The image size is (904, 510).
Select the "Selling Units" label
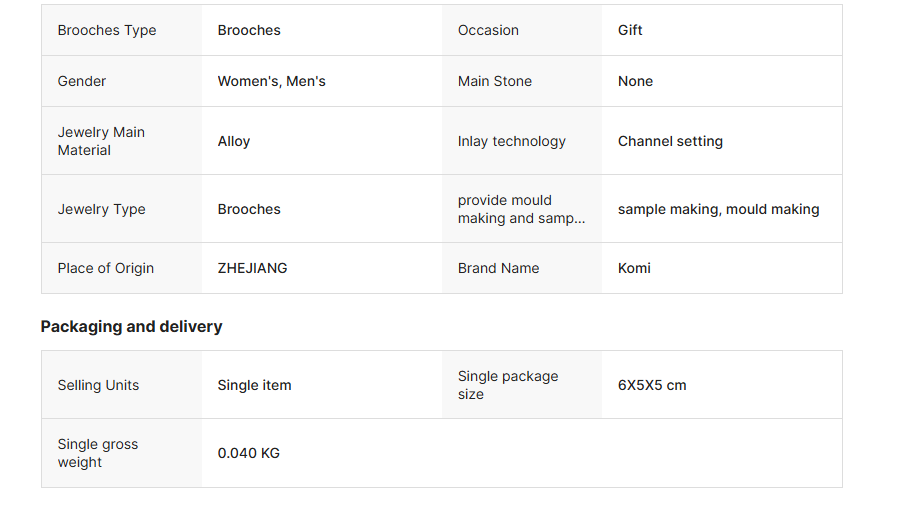tap(98, 385)
